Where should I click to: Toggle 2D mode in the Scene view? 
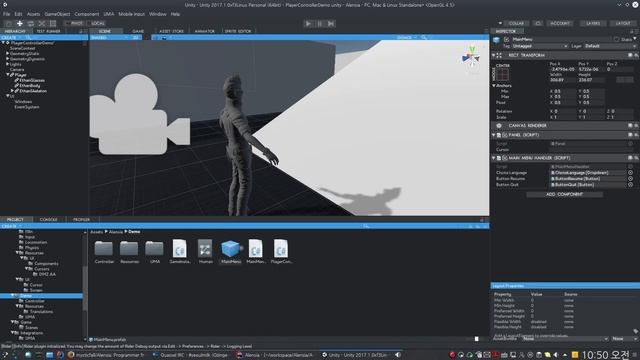pyautogui.click(x=135, y=38)
